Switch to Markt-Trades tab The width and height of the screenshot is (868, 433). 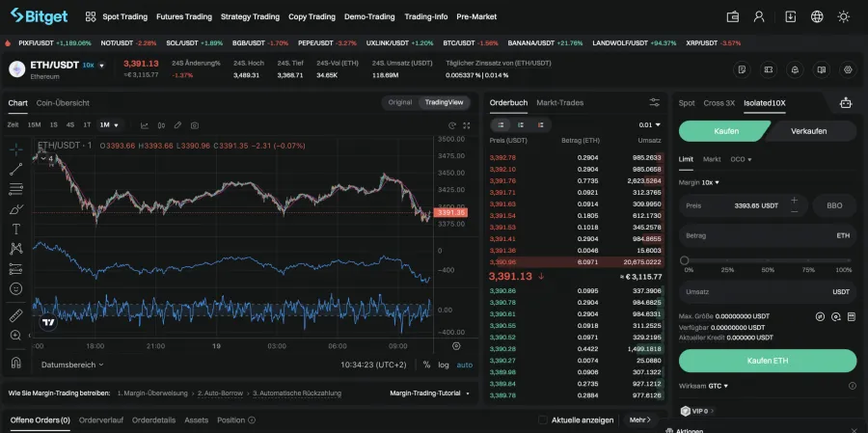(559, 102)
